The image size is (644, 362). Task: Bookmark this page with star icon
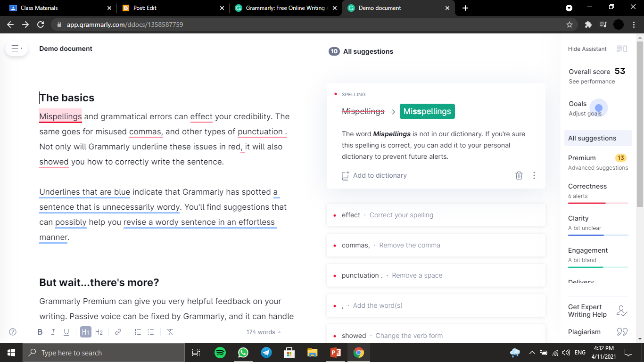click(569, 25)
